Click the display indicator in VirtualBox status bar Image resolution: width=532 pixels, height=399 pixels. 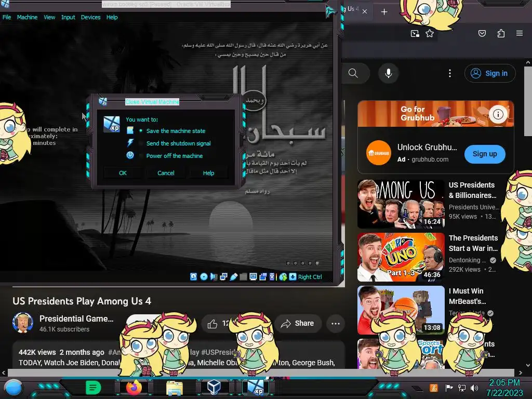(x=253, y=277)
